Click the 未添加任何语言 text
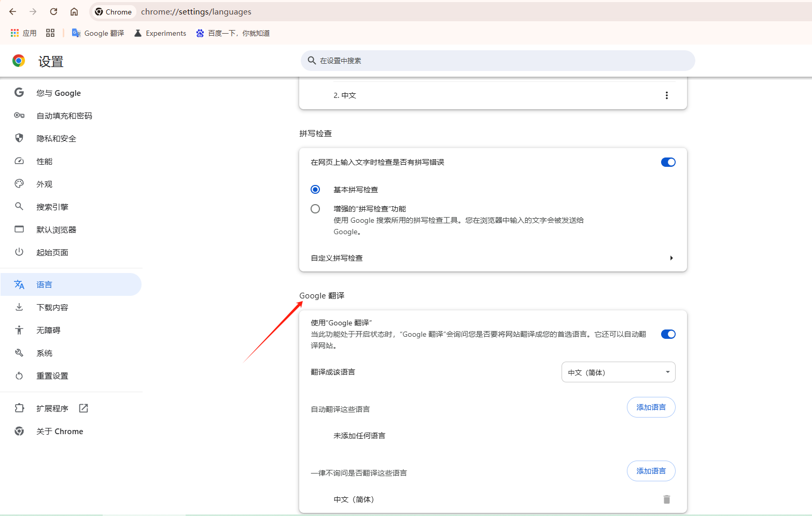This screenshot has height=516, width=812. click(359, 436)
